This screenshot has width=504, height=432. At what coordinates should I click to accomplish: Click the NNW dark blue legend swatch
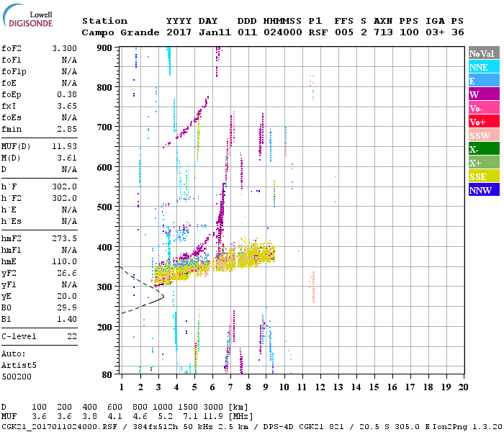pos(484,190)
